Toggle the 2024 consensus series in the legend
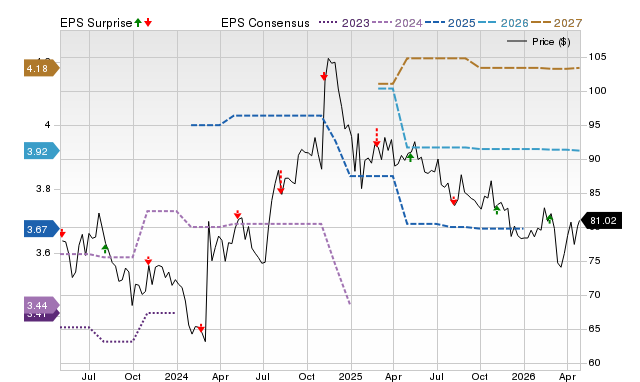The image size is (640, 382). tap(397, 23)
